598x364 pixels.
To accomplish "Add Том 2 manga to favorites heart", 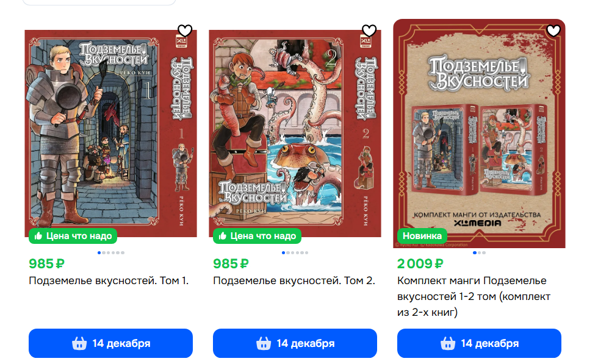I will [x=369, y=30].
